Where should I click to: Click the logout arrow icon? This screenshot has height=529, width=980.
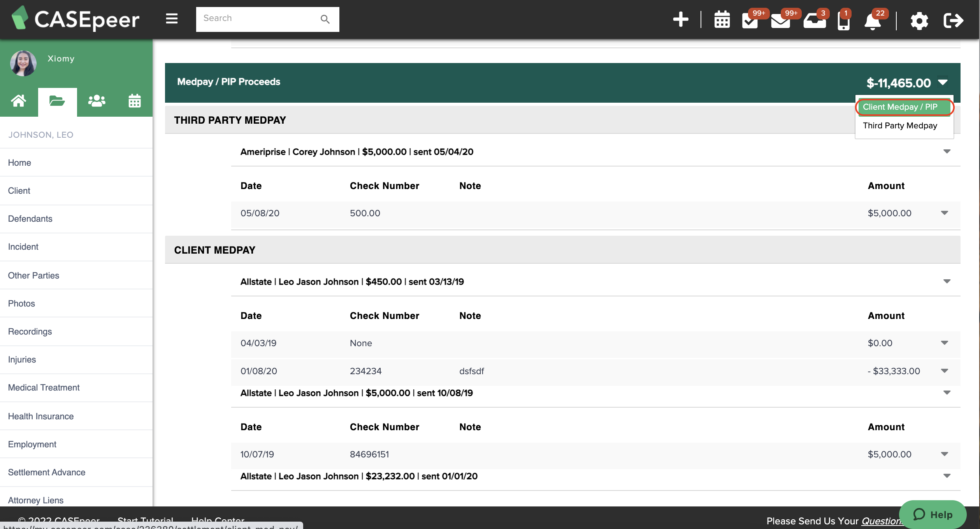click(x=953, y=20)
